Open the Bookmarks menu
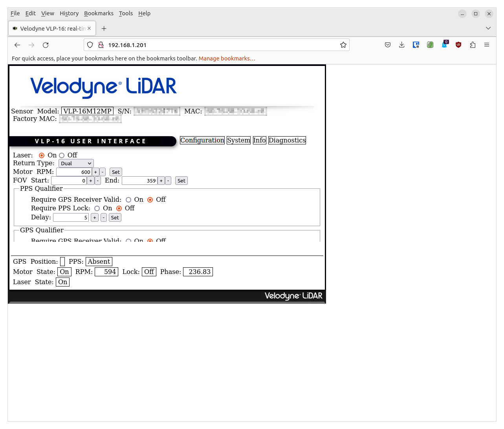 point(99,13)
